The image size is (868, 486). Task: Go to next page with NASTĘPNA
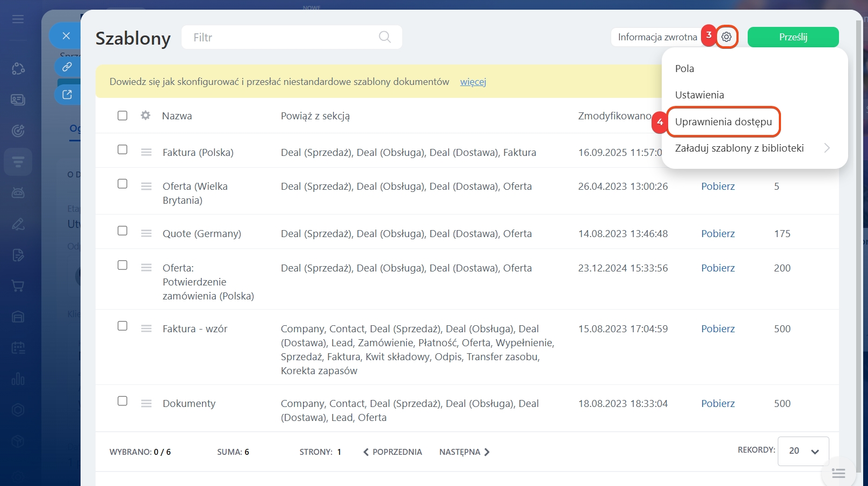point(464,452)
